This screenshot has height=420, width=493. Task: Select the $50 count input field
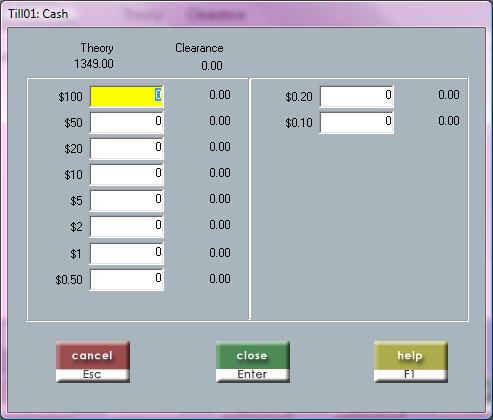[127, 122]
